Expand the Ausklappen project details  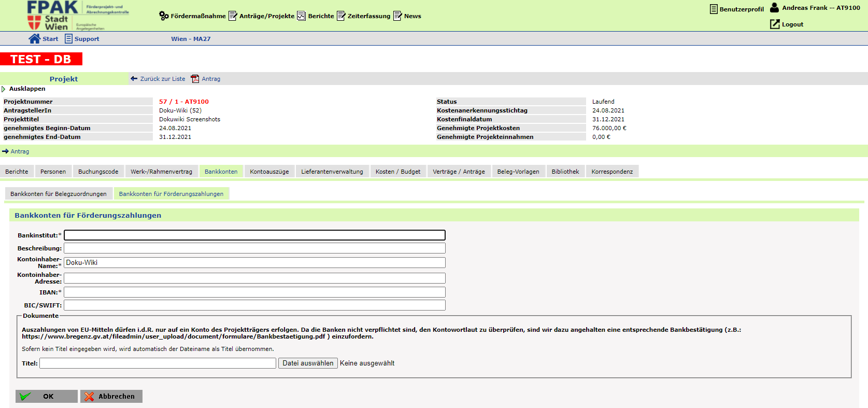pyautogui.click(x=4, y=89)
